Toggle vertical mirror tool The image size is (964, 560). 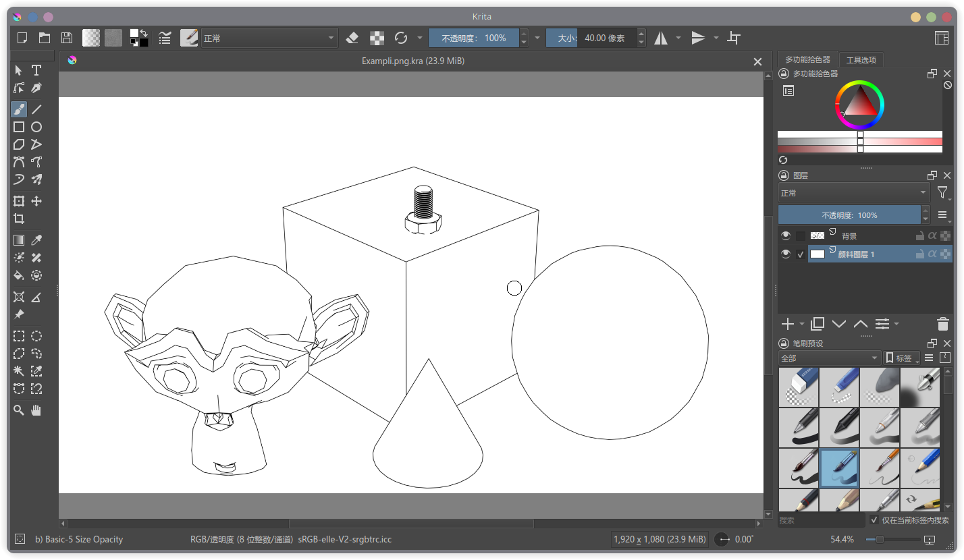click(x=699, y=38)
